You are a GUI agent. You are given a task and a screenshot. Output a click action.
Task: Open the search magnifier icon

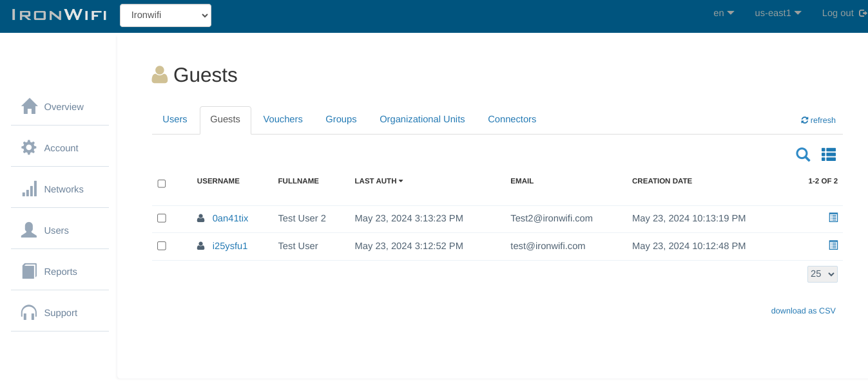pos(802,154)
